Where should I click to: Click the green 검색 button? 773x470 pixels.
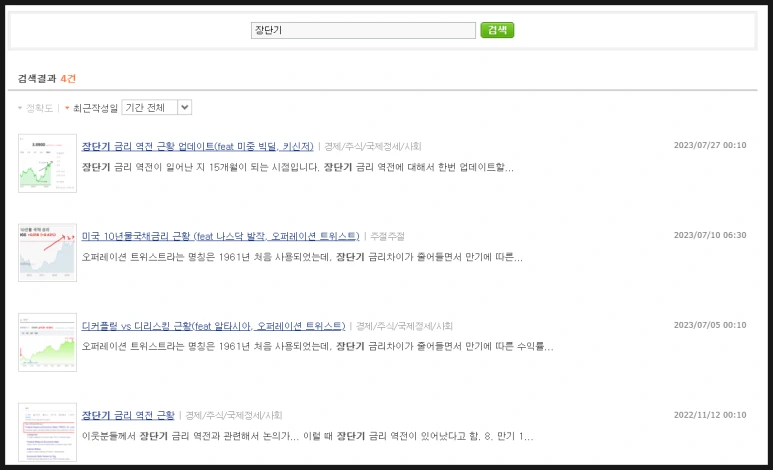497,30
